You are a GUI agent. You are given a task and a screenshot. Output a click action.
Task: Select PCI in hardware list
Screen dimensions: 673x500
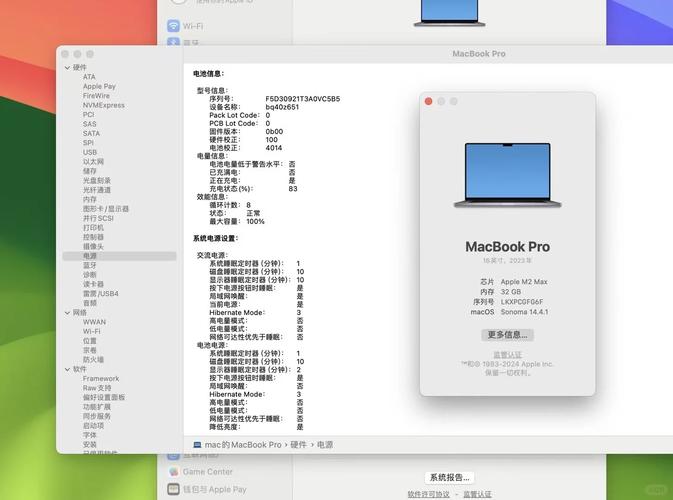click(x=88, y=115)
